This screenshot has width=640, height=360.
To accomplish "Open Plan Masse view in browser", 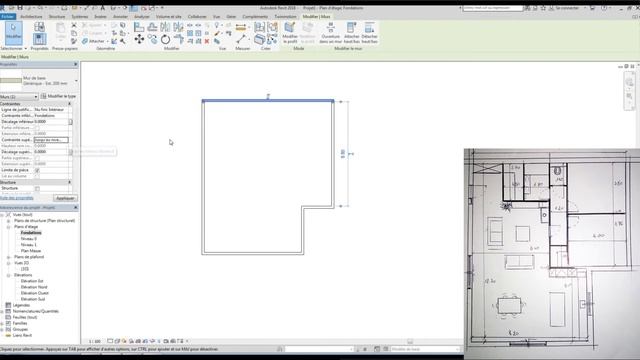I will (31, 251).
